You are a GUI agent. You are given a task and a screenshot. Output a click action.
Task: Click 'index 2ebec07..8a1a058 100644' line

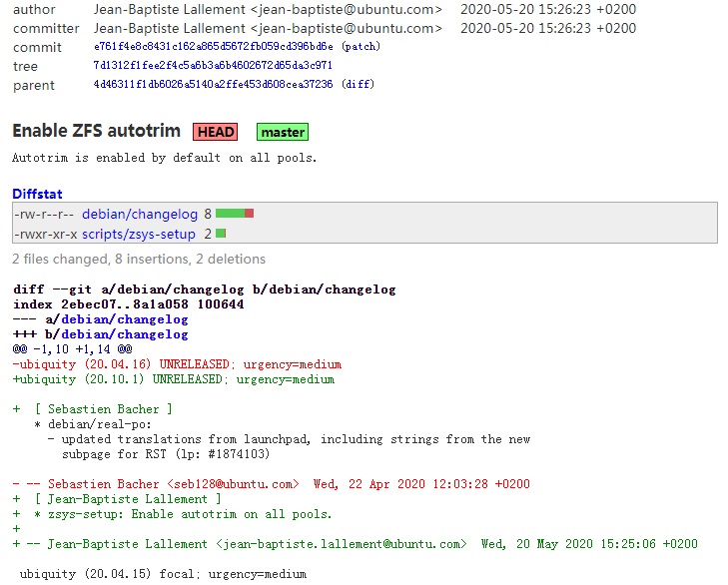[129, 304]
